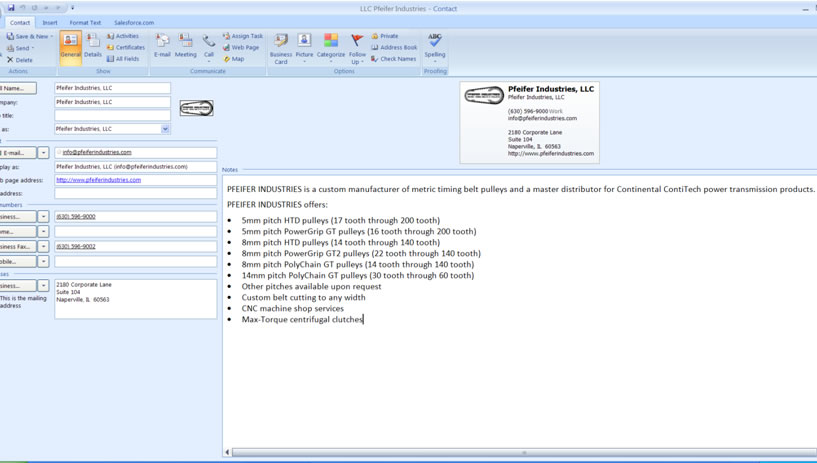Click the Undo icon in quick access toolbar
Image resolution: width=817 pixels, height=463 pixels.
[22, 8]
